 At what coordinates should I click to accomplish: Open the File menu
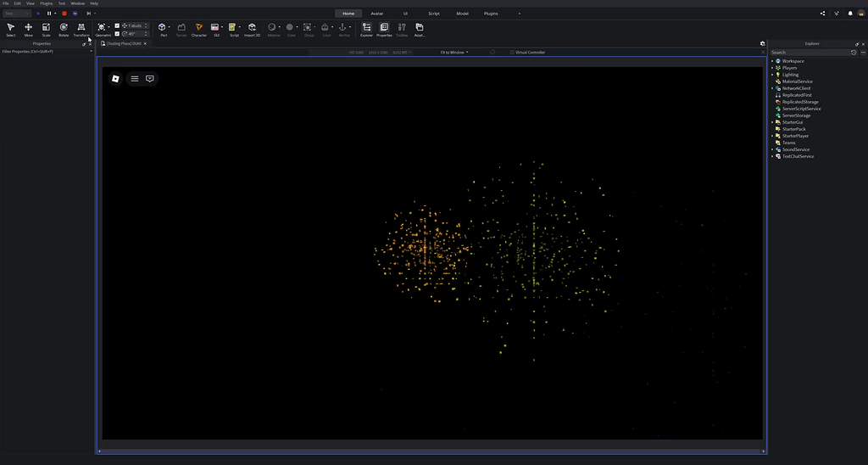pos(6,3)
